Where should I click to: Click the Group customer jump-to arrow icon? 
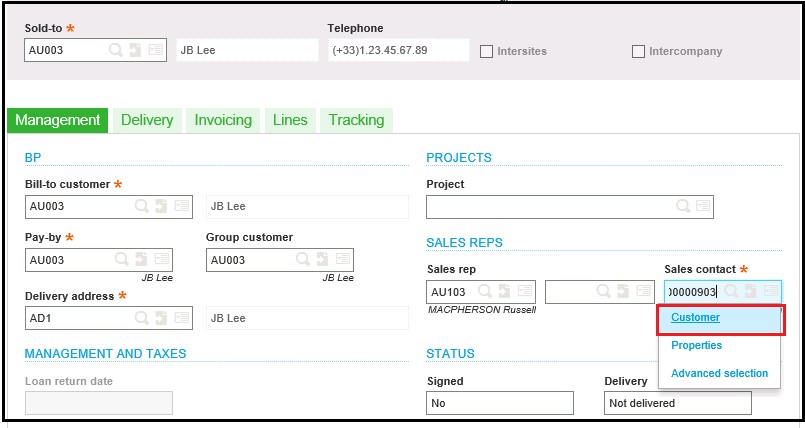pos(322,259)
